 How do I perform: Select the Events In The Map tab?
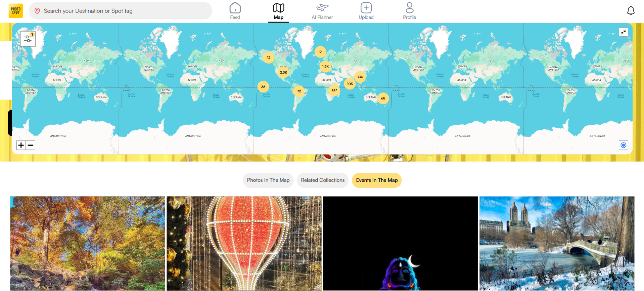377,180
